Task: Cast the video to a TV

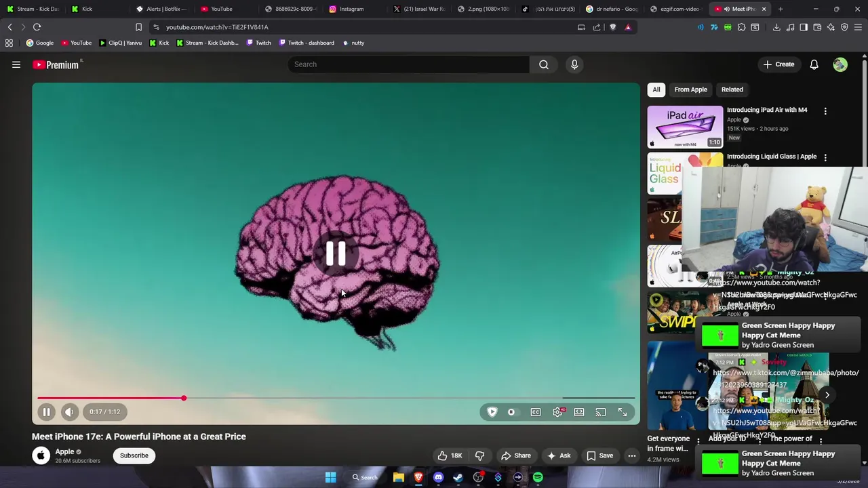Action: tap(601, 412)
